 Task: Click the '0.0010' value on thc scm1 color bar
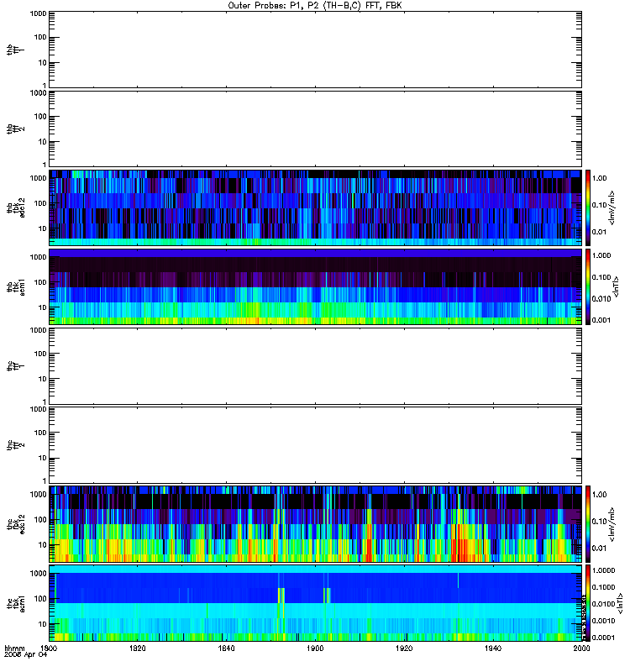(x=603, y=621)
